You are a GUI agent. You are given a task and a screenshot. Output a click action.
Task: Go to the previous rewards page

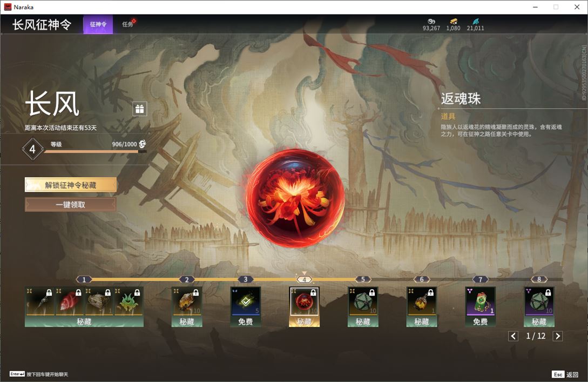click(x=513, y=336)
